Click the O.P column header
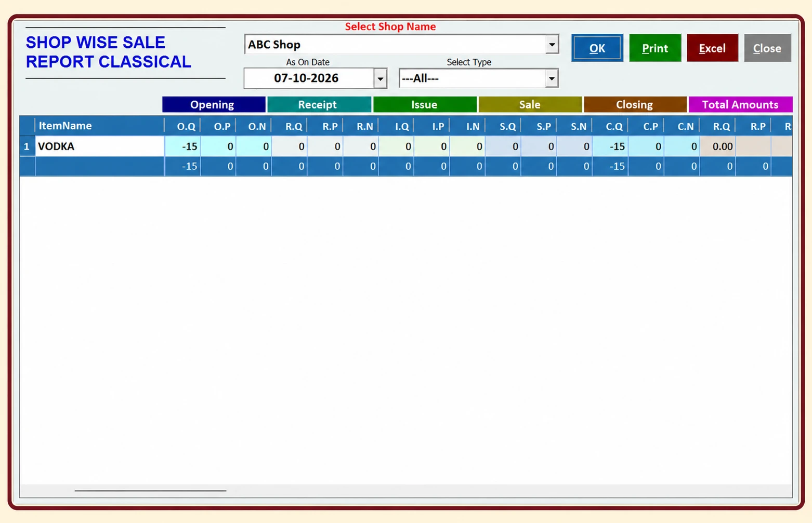This screenshot has width=812, height=523. (x=218, y=126)
